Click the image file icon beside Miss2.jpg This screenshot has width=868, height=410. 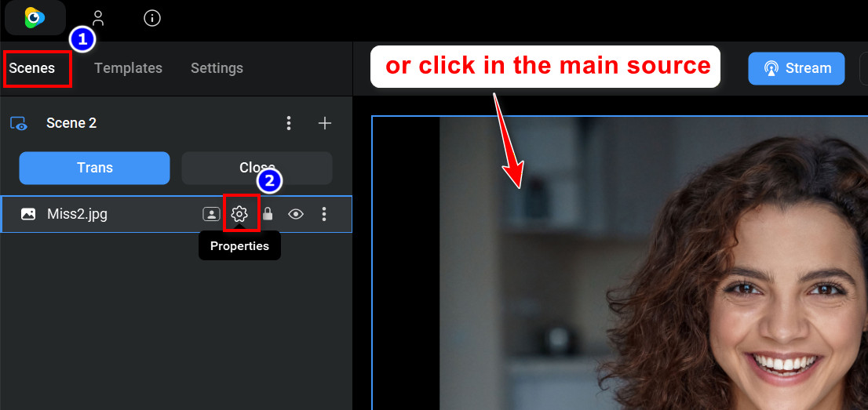(x=28, y=213)
